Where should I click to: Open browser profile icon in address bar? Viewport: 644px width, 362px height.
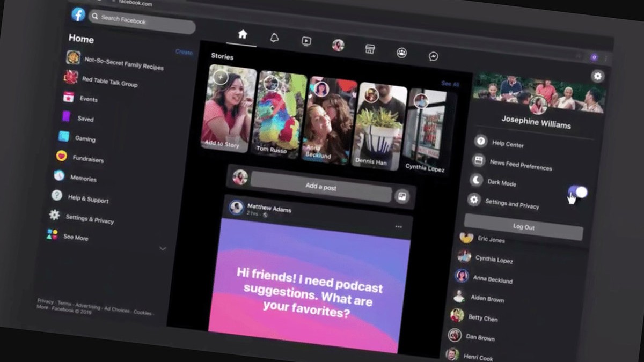pos(594,57)
